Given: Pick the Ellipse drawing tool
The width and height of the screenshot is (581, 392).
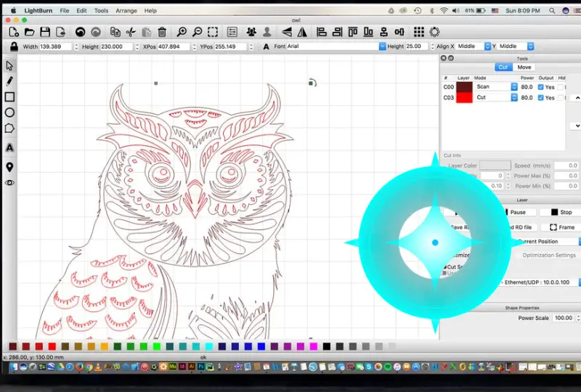Looking at the screenshot, I should (9, 113).
